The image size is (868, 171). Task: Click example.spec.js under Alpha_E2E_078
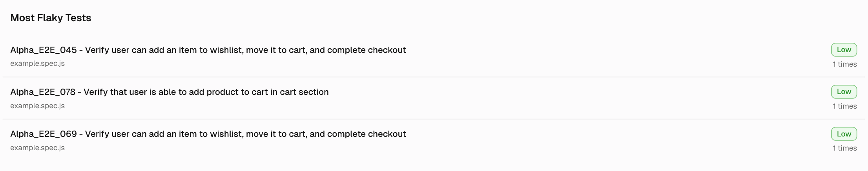point(37,106)
